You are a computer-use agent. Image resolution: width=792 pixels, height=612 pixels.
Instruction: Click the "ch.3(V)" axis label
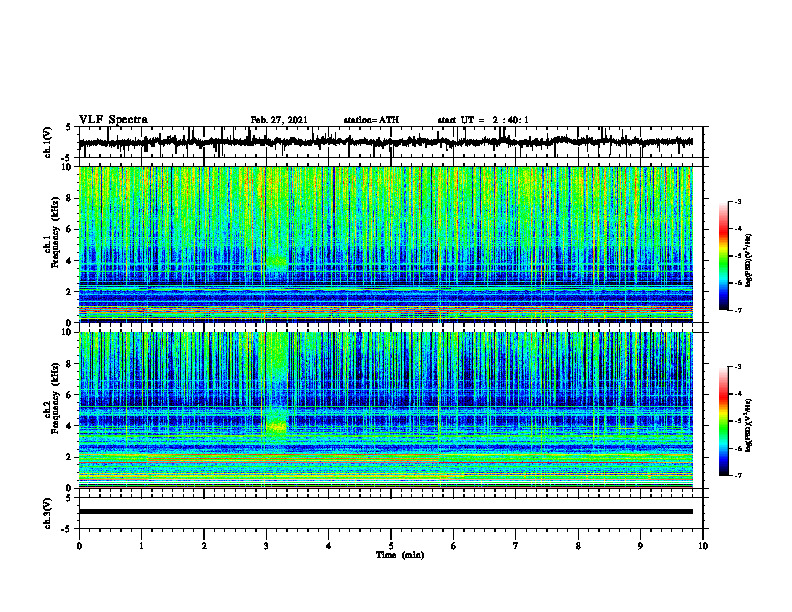point(48,513)
